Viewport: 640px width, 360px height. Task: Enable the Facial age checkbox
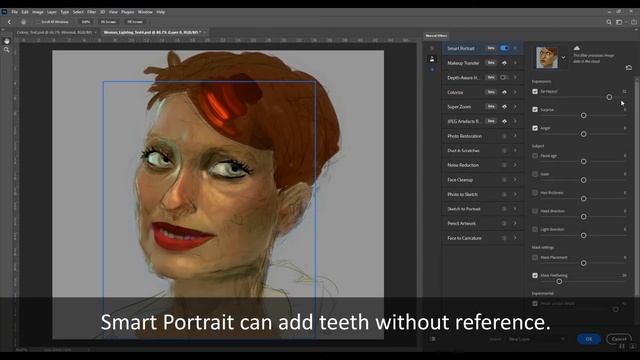(535, 156)
